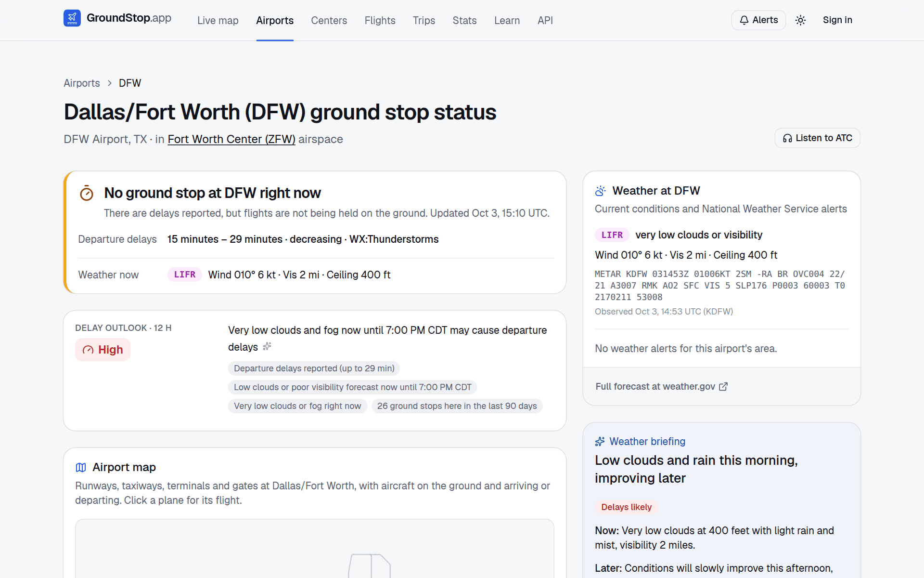Follow the Fort Worth Center (ZFW) link

[231, 139]
